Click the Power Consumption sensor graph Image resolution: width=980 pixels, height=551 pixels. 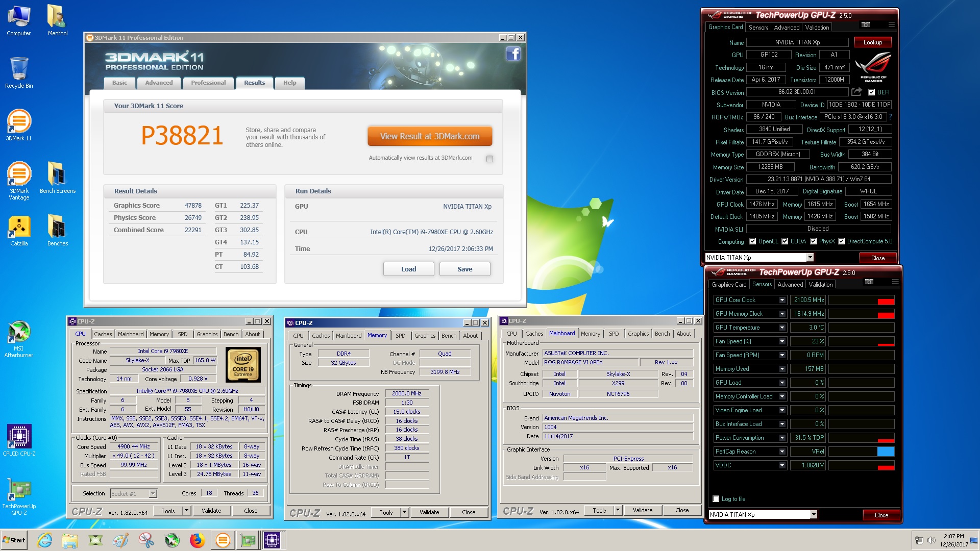tap(861, 438)
